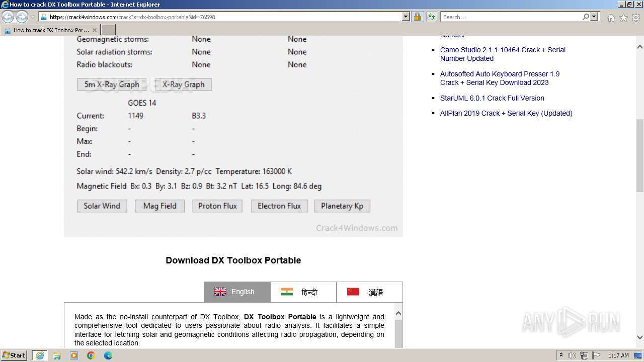This screenshot has height=362, width=644.
Task: Open a new blank tab
Action: point(108,30)
